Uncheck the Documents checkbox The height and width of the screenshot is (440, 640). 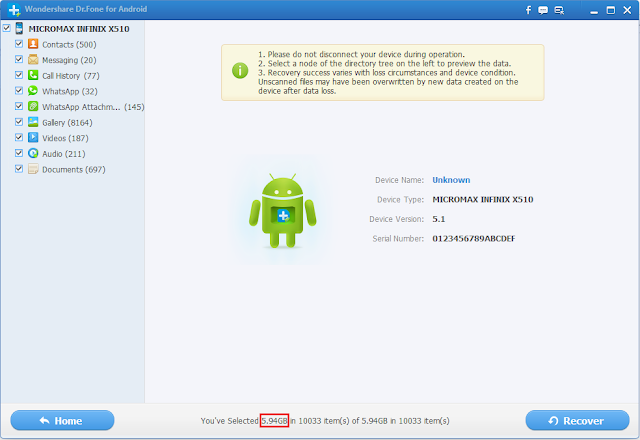19,169
